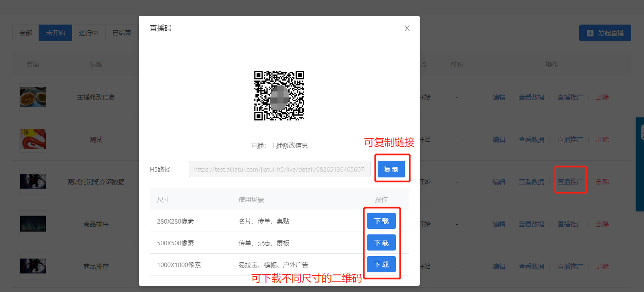Switch to the 未开始 tab
The height and width of the screenshot is (292, 644).
(x=56, y=33)
